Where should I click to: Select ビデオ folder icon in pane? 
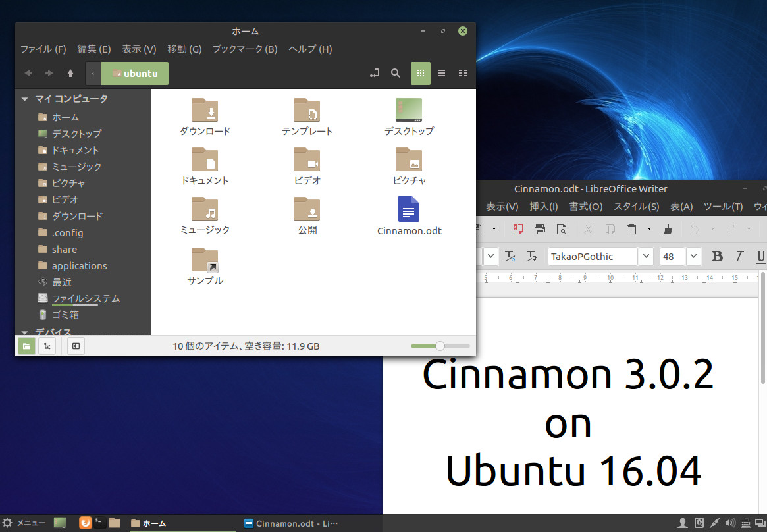point(307,159)
